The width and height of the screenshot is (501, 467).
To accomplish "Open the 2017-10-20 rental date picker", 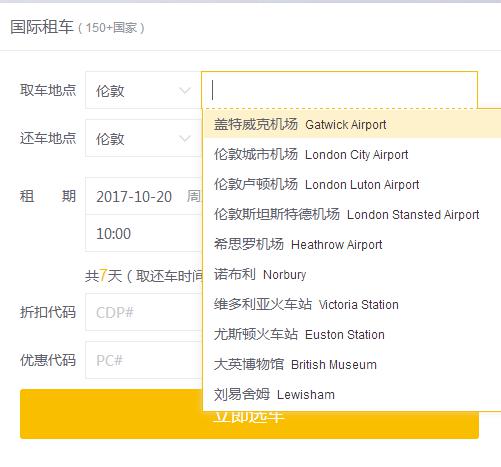I will 144,196.
